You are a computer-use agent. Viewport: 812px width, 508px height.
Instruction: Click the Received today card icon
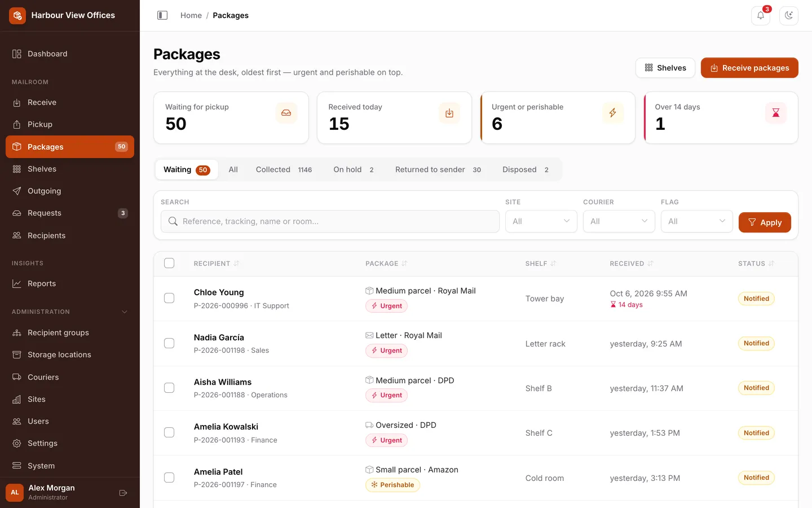tap(449, 113)
